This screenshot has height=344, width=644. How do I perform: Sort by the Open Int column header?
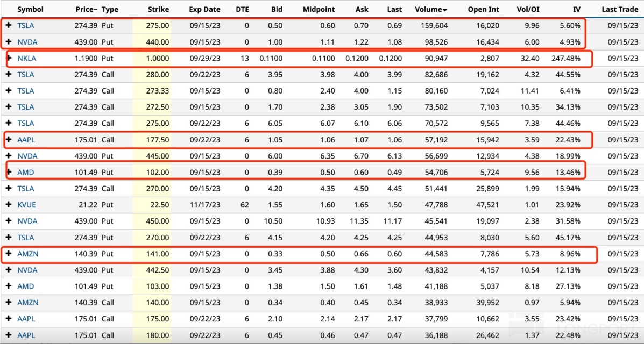[x=484, y=9]
